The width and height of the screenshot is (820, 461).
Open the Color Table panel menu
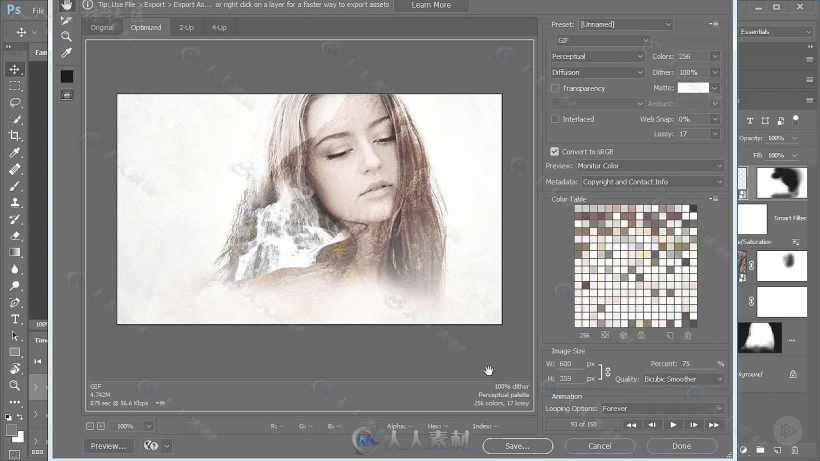click(714, 199)
